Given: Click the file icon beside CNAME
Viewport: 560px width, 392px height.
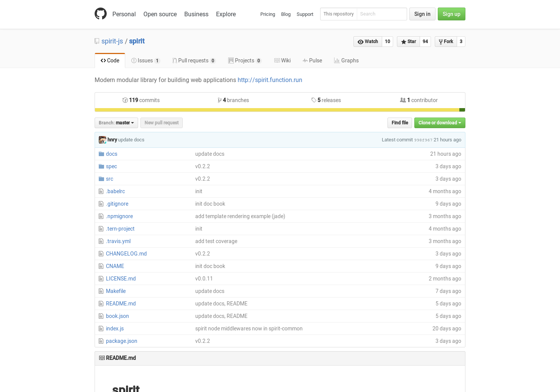Looking at the screenshot, I should 101,266.
